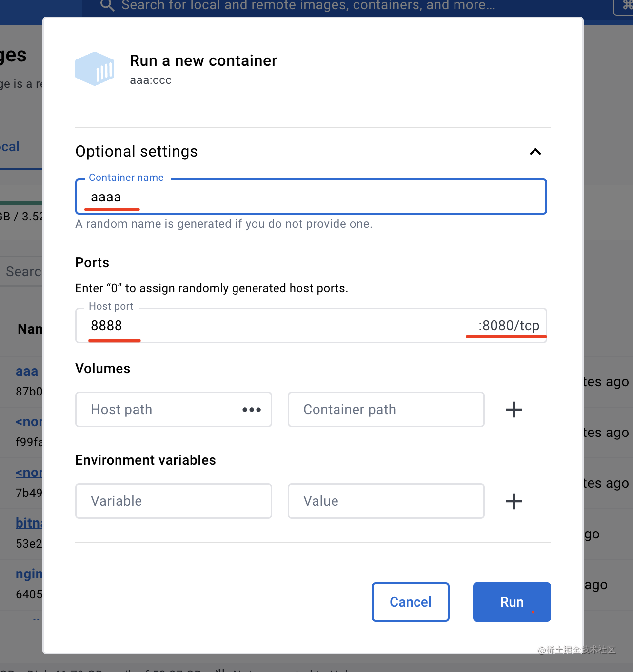Add environment variable with plus icon
Screen dimensions: 633x672
click(514, 501)
